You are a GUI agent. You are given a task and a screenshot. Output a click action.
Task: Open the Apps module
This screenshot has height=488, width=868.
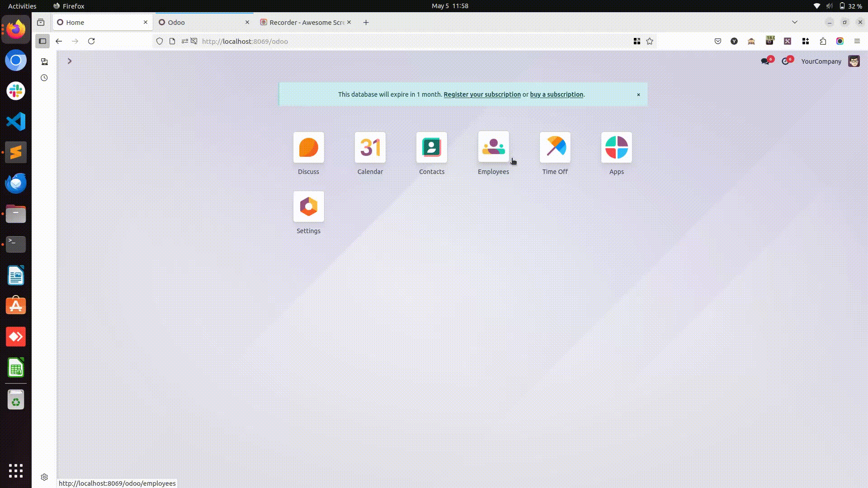(616, 148)
